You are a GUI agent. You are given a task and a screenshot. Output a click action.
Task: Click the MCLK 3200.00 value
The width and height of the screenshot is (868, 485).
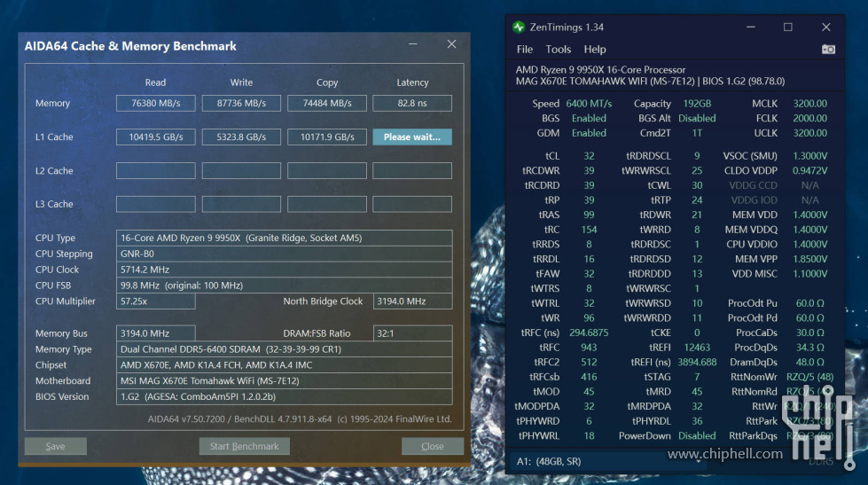809,104
